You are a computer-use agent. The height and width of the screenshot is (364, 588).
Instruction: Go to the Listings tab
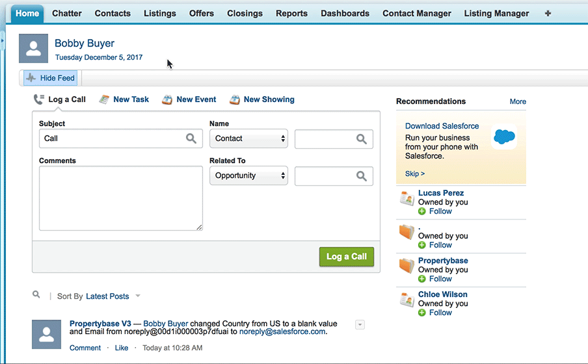pyautogui.click(x=160, y=14)
